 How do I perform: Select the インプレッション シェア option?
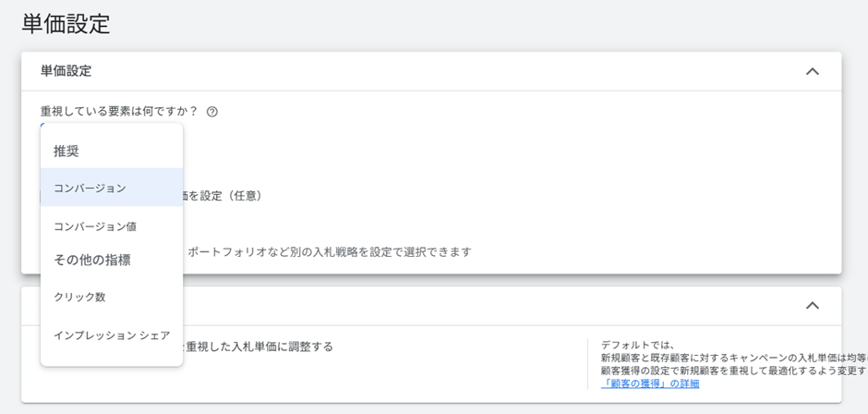point(111,335)
